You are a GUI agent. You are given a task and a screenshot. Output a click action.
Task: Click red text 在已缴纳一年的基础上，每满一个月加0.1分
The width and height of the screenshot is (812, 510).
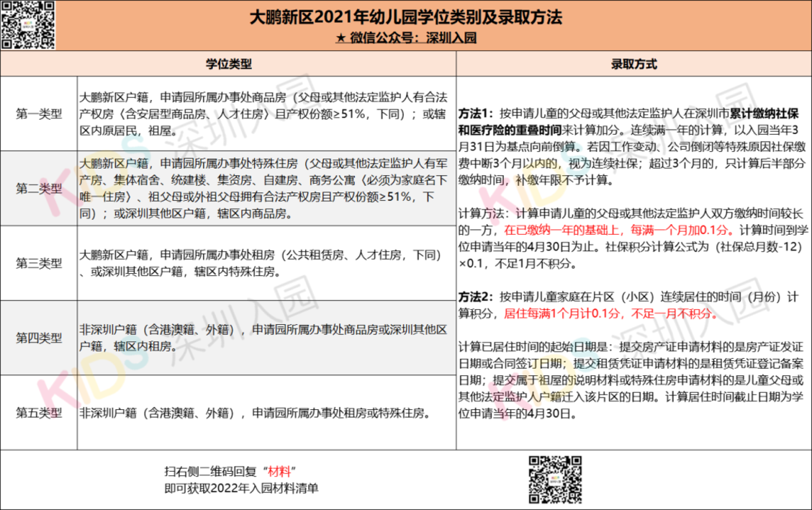(x=618, y=230)
